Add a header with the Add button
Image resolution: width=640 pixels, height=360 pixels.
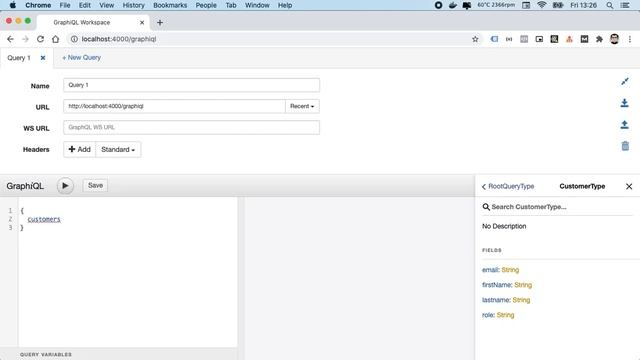(80, 149)
